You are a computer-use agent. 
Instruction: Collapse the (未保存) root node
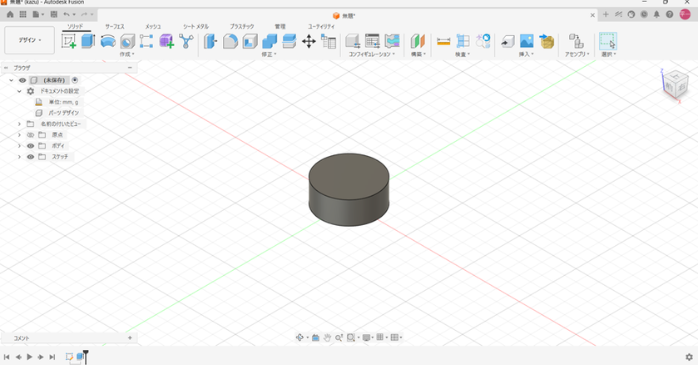[x=11, y=80]
